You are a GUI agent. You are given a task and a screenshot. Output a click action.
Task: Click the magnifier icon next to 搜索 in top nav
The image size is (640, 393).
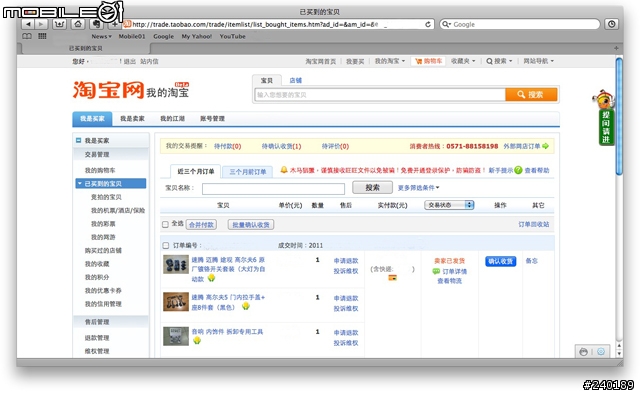click(489, 61)
